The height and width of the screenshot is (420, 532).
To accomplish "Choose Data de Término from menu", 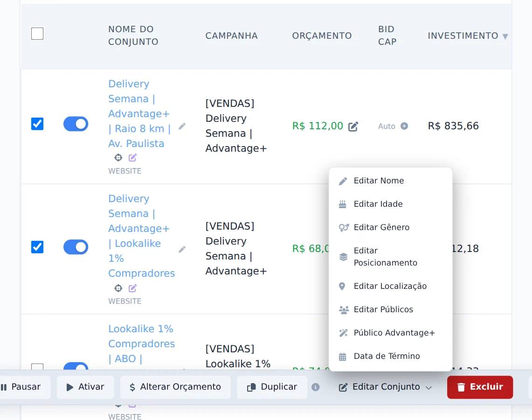I will click(x=391, y=356).
